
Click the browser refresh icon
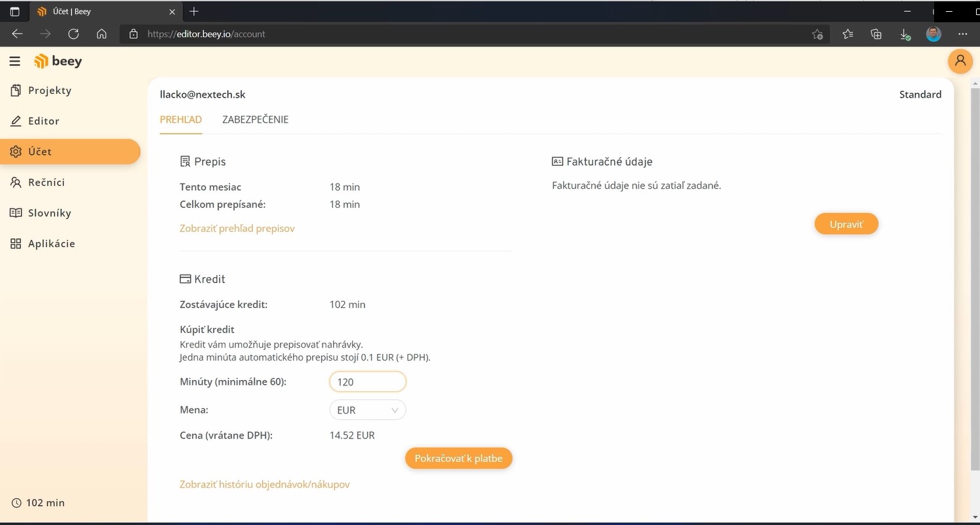73,34
